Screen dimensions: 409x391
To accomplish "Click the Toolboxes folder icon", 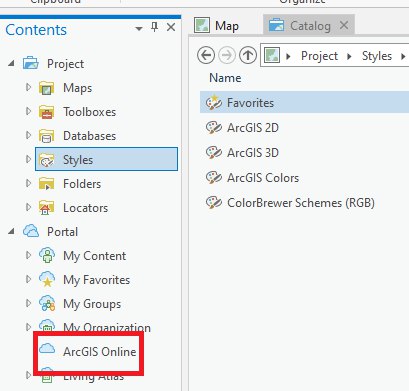I will pyautogui.click(x=46, y=112).
